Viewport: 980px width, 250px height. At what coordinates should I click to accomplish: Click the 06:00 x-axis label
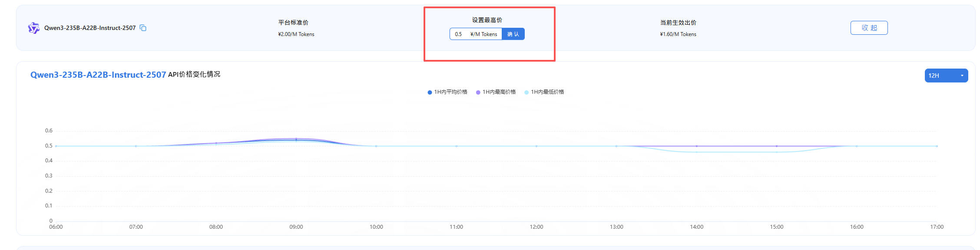[56, 227]
